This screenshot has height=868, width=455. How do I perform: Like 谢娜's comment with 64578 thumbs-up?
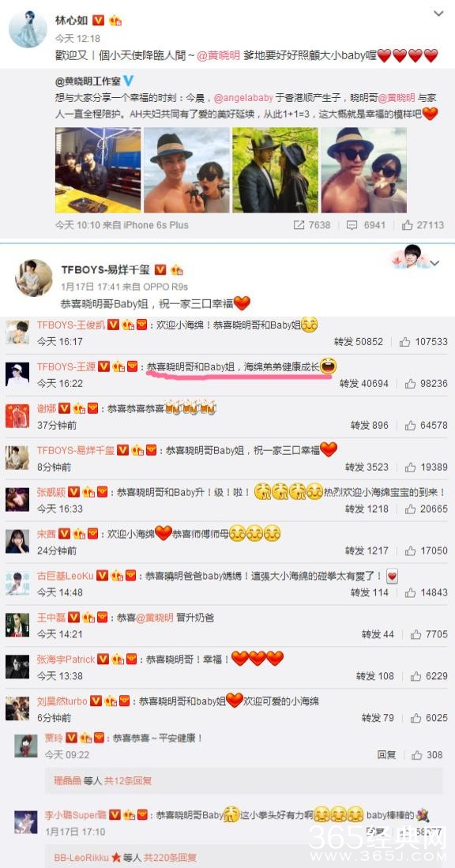[x=410, y=425]
